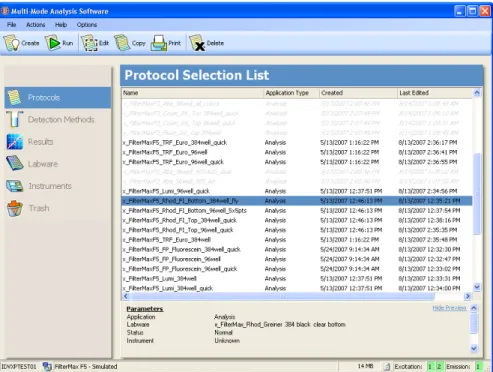Click the Status value Normal

(x=223, y=333)
